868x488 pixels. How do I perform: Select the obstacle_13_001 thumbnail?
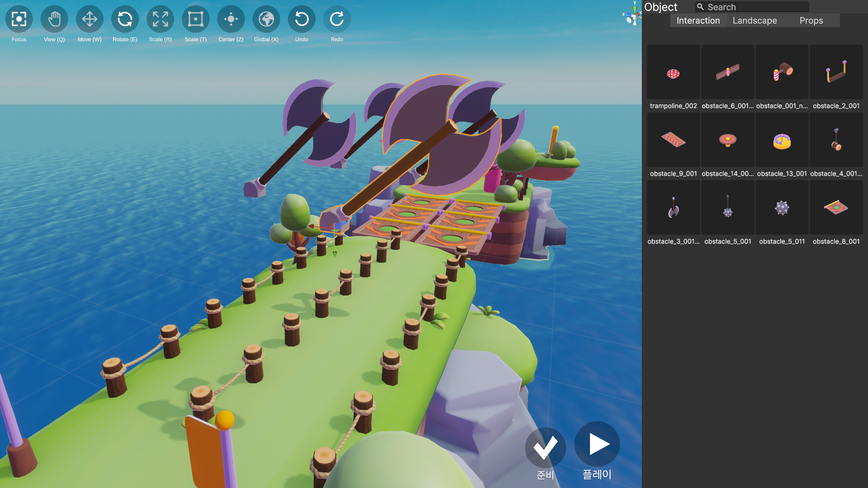coord(782,140)
